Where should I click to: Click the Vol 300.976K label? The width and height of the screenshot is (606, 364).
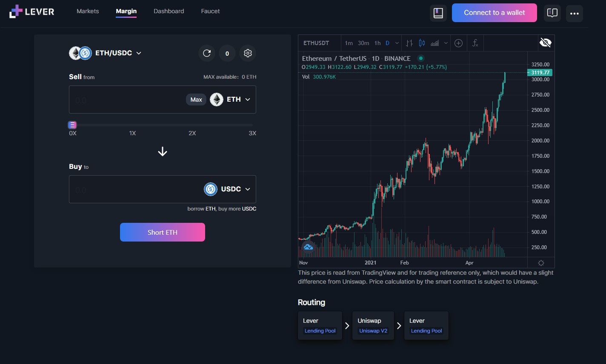pyautogui.click(x=319, y=77)
